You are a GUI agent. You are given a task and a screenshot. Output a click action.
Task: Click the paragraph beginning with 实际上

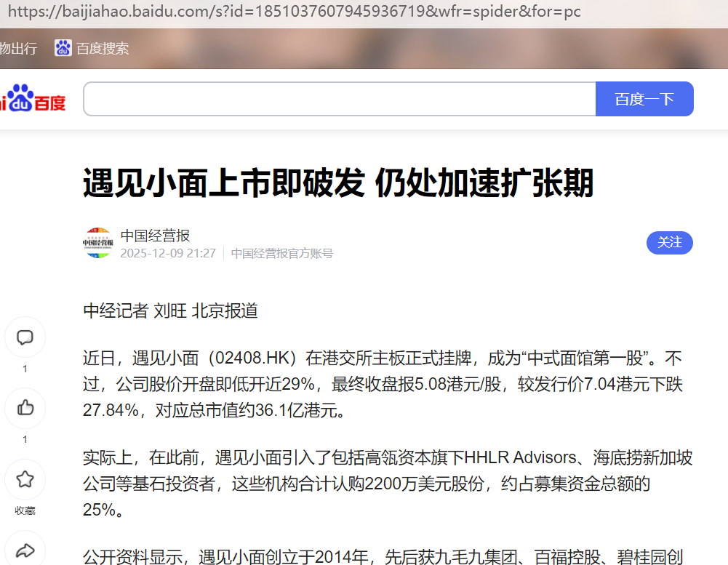[x=387, y=484]
